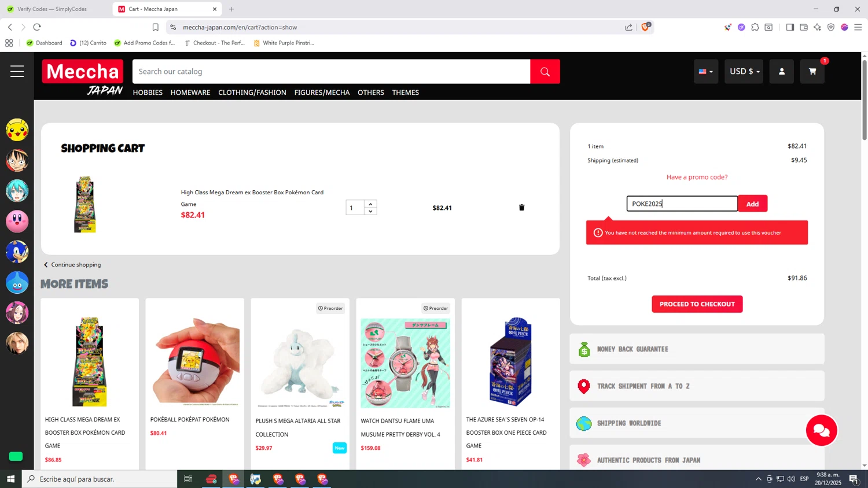This screenshot has height=488, width=868.
Task: Open the (12) Carrito bookmark
Action: [89, 43]
